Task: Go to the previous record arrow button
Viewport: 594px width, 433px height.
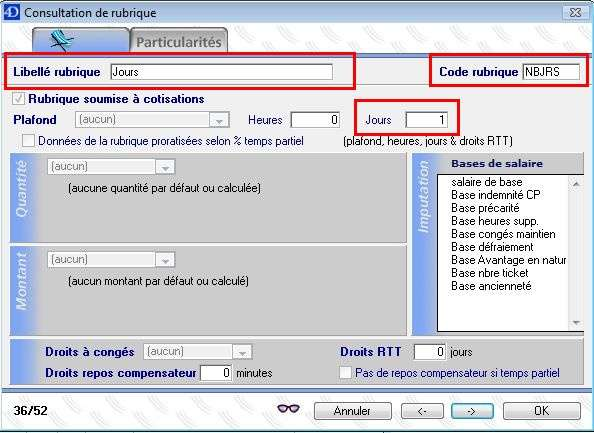Action: point(422,411)
